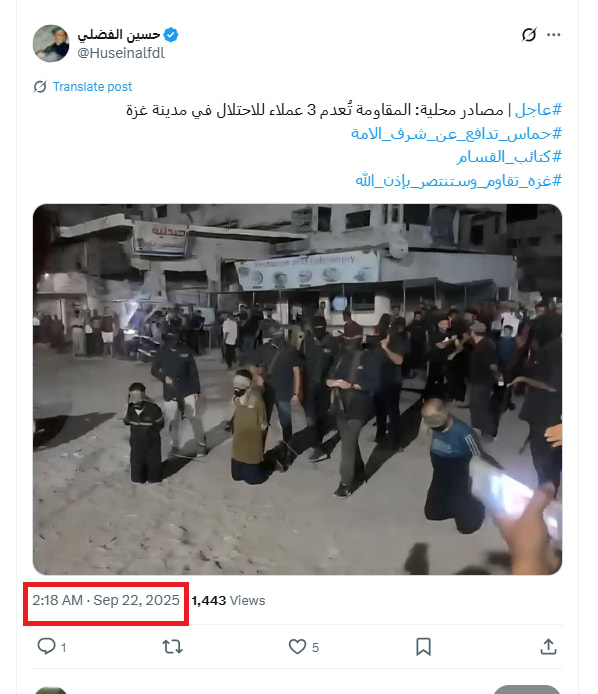The height and width of the screenshot is (694, 598).
Task: Open hashtag #غزه_تقاوم_وستنتصر_بإذن_الله
Action: [459, 181]
